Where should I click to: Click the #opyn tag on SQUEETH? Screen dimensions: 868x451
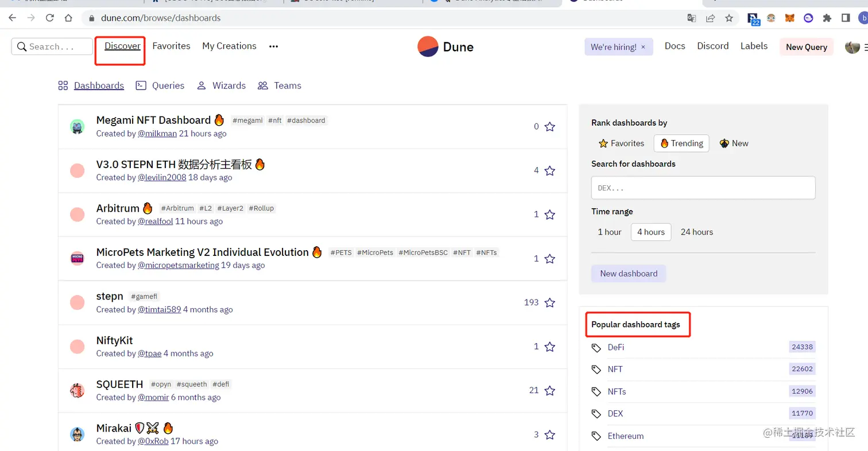[x=161, y=384]
